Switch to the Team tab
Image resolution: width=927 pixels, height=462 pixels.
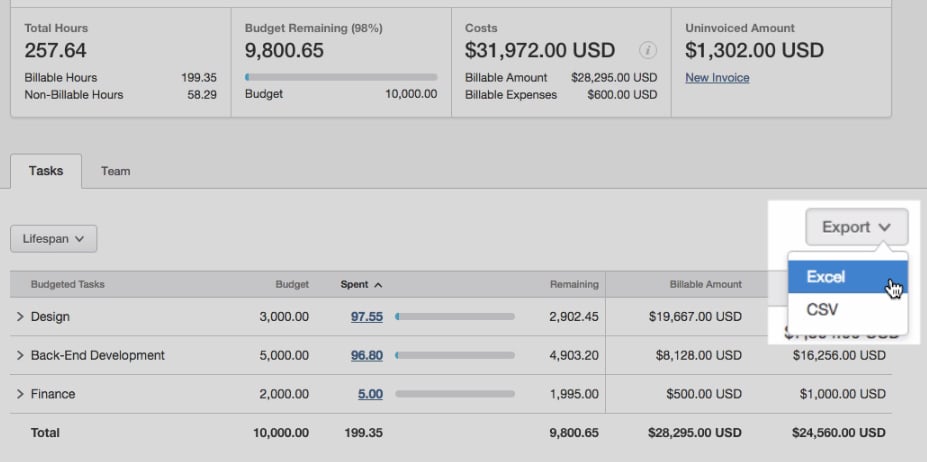pyautogui.click(x=115, y=171)
